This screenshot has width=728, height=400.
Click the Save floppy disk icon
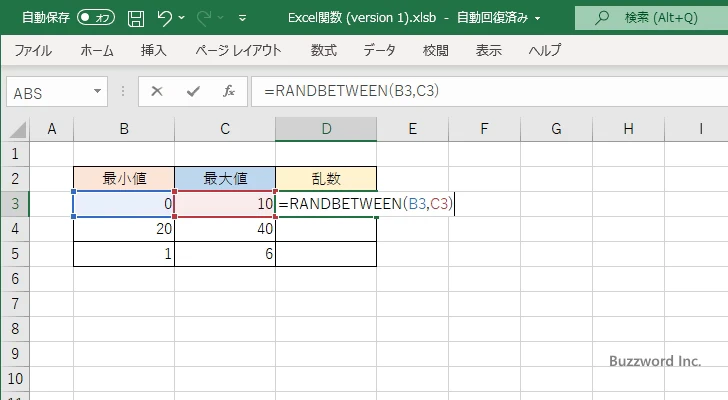click(136, 18)
